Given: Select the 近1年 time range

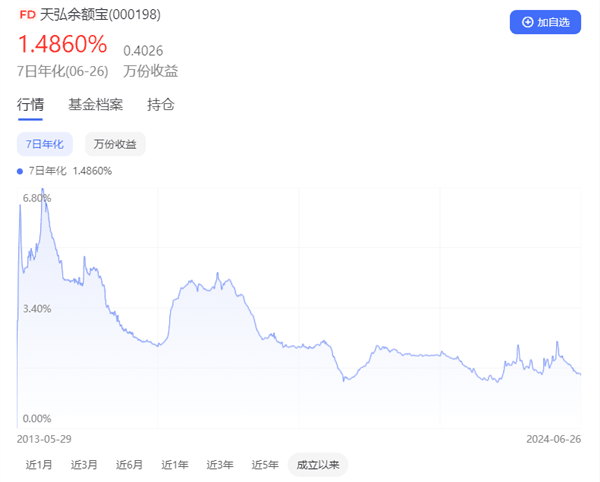Looking at the screenshot, I should tap(174, 465).
